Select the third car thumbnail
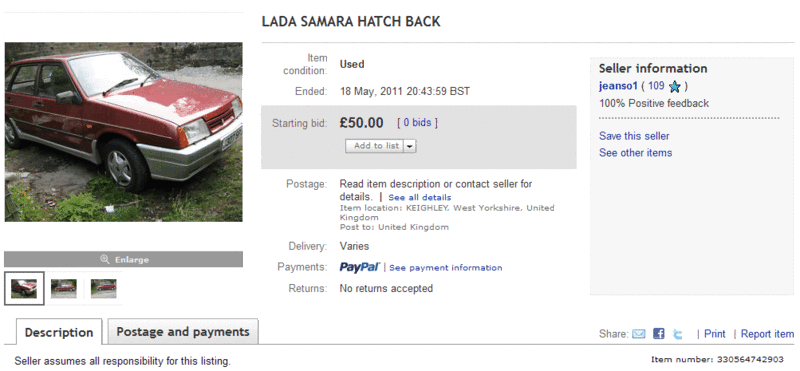800x371 pixels. (104, 289)
